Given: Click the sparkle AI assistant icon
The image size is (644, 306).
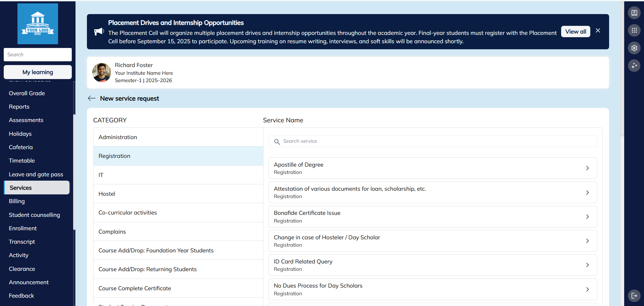Looking at the screenshot, I should point(634,66).
